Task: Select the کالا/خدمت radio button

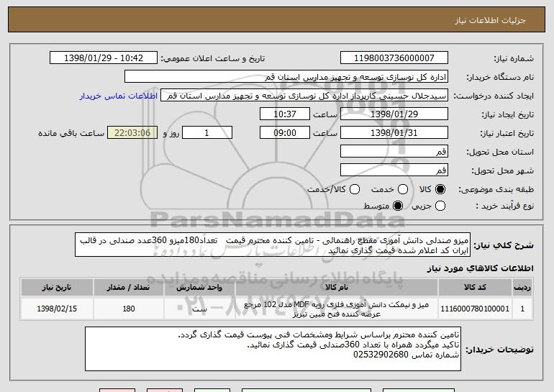Action: tap(355, 189)
